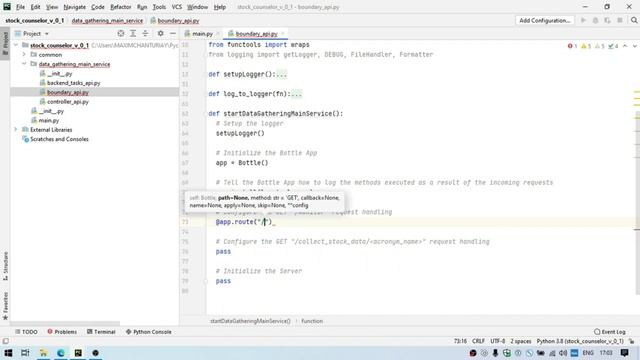Image resolution: width=640 pixels, height=360 pixels.
Task: Open the CRLF line separator selector
Action: [478, 341]
